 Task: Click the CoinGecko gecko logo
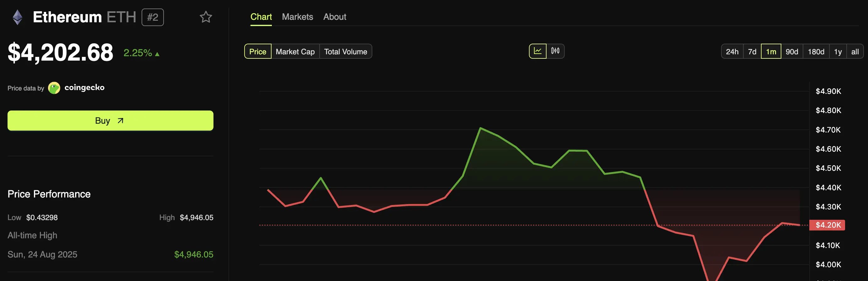click(54, 88)
